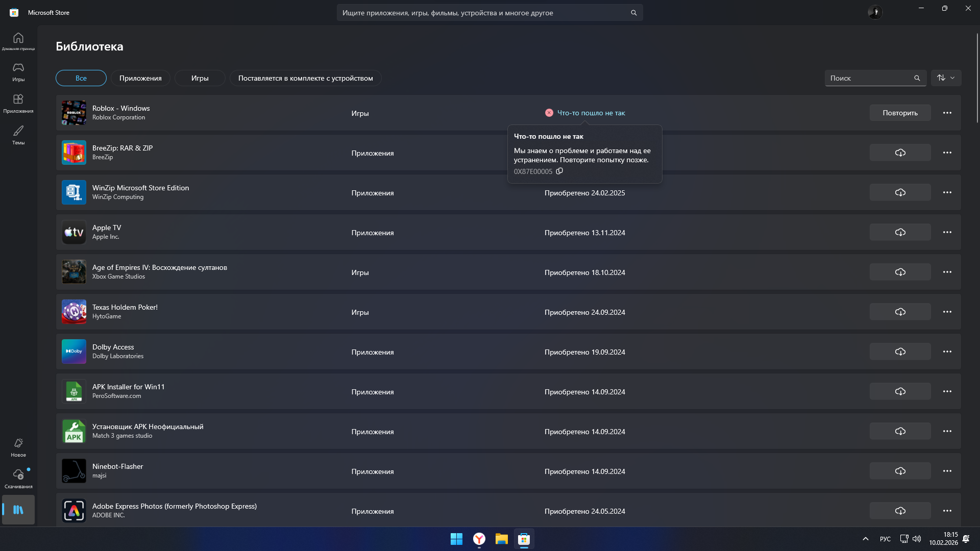Download Dolby Access cloud icon
The height and width of the screenshot is (551, 980).
tap(900, 352)
